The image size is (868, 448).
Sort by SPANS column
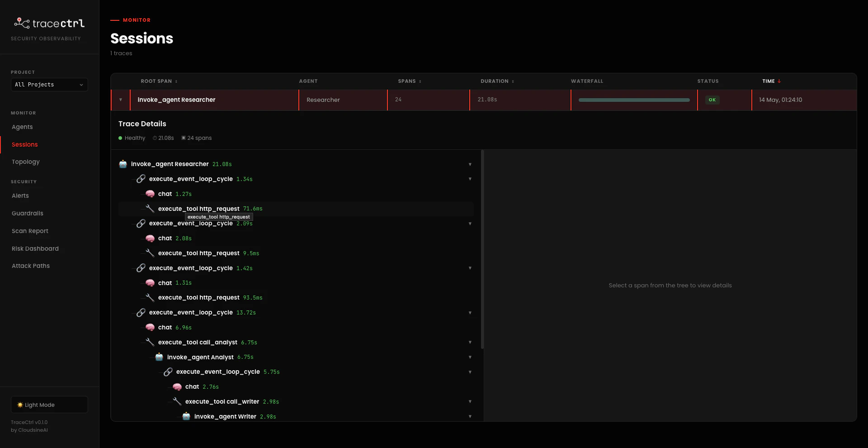coord(410,81)
